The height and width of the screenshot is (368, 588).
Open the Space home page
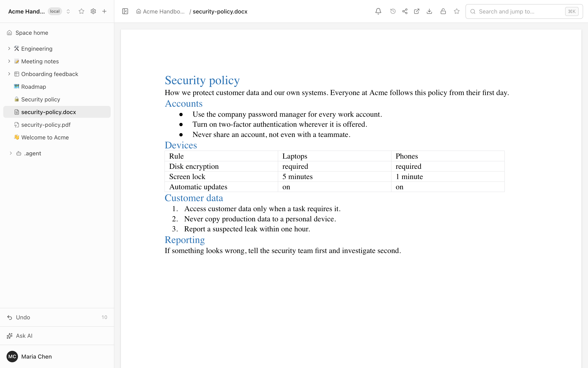tap(57, 33)
